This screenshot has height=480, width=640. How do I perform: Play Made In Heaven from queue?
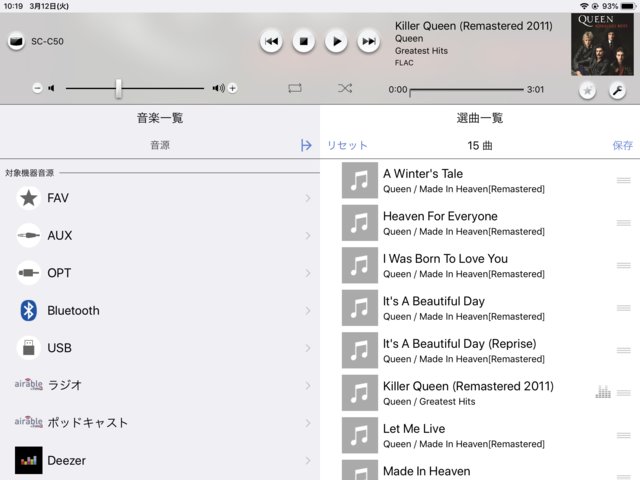pos(480,469)
